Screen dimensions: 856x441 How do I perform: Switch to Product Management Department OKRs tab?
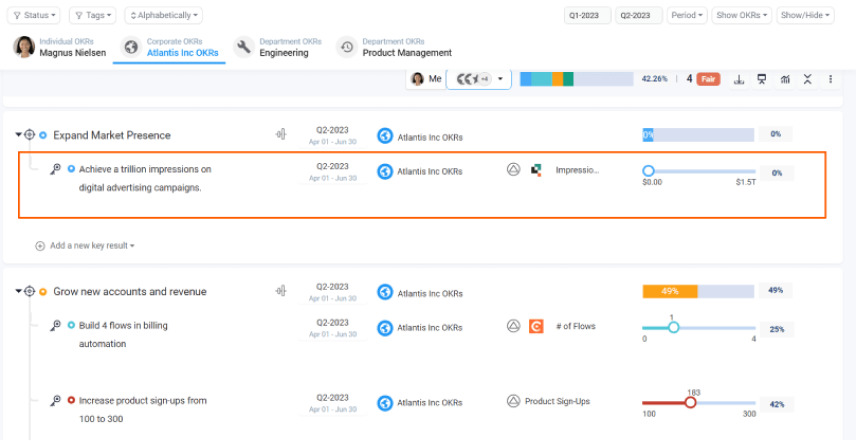click(394, 47)
